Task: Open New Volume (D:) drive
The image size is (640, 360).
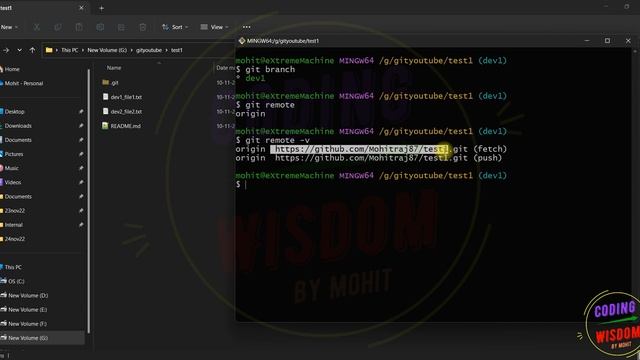Action: pos(24,296)
